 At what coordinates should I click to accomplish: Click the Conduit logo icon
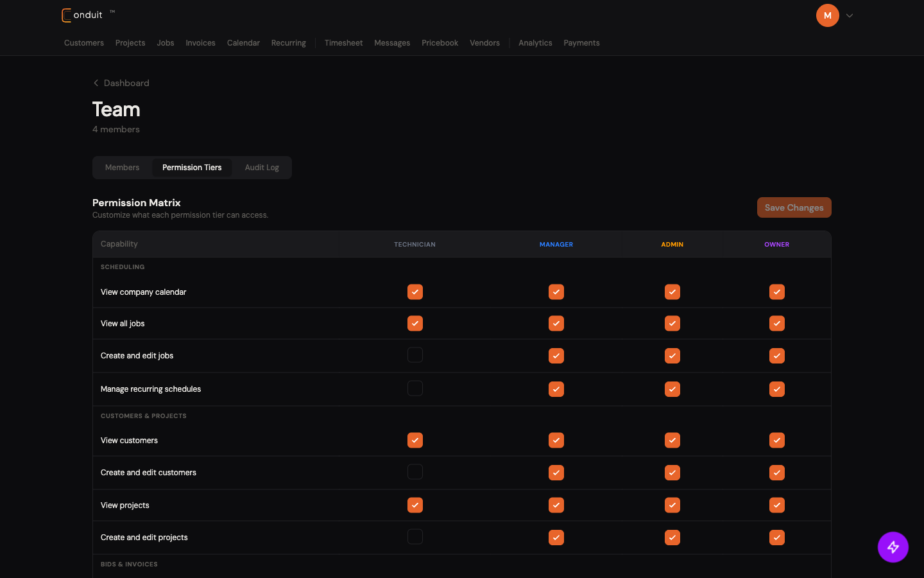point(67,15)
